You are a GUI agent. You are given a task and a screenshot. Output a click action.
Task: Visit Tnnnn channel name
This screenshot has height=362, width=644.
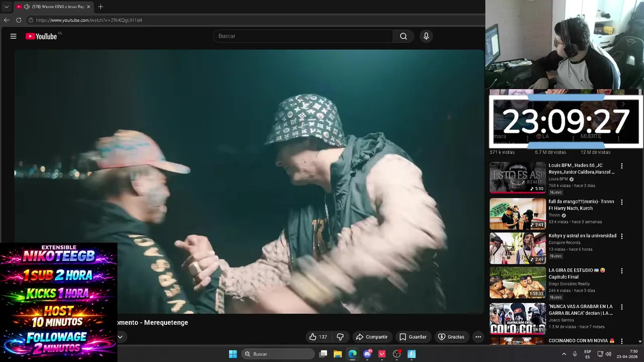[x=554, y=215]
